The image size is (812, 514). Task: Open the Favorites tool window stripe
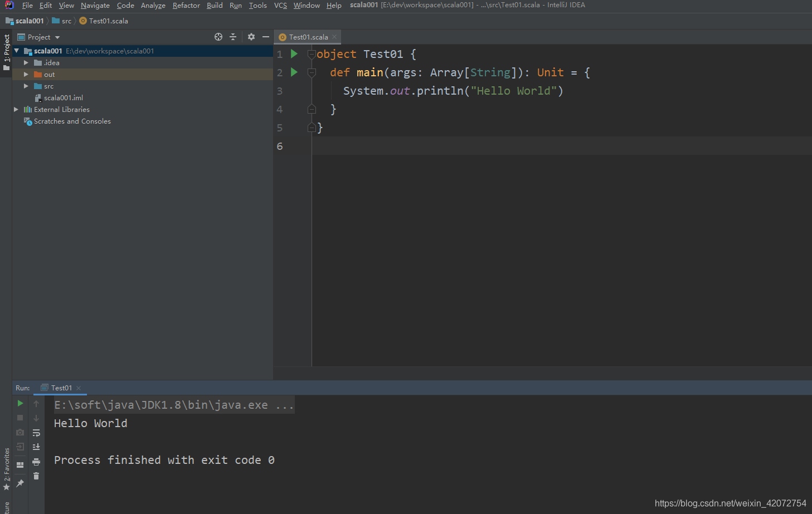point(7,469)
